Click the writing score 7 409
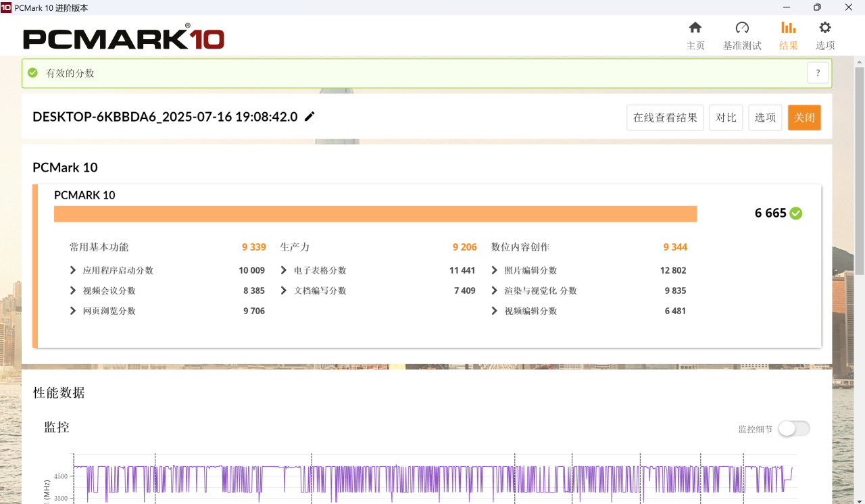The height and width of the screenshot is (504, 865). (x=465, y=291)
